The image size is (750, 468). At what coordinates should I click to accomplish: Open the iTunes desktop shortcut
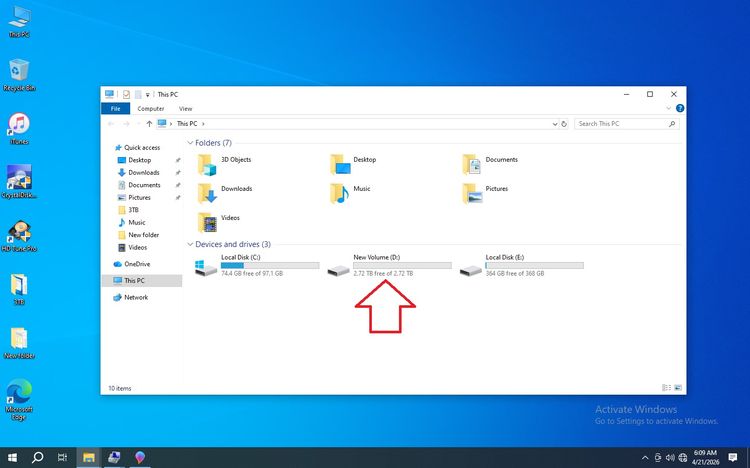click(19, 128)
